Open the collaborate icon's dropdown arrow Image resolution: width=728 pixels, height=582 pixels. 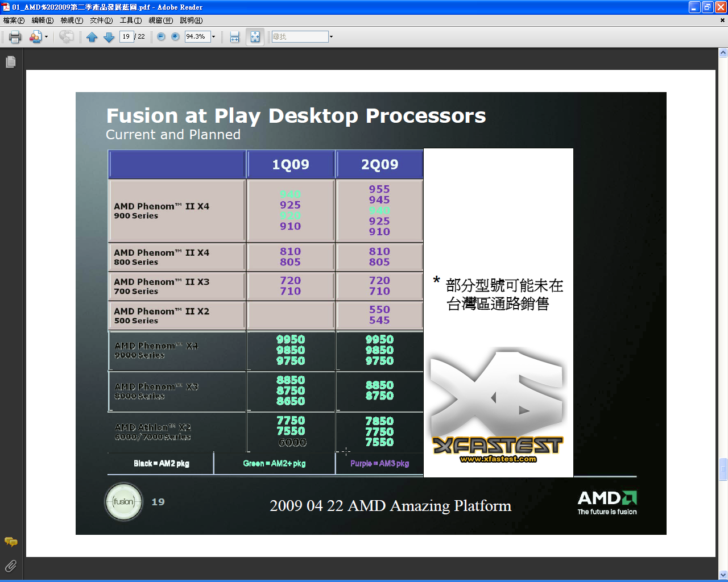click(x=46, y=37)
